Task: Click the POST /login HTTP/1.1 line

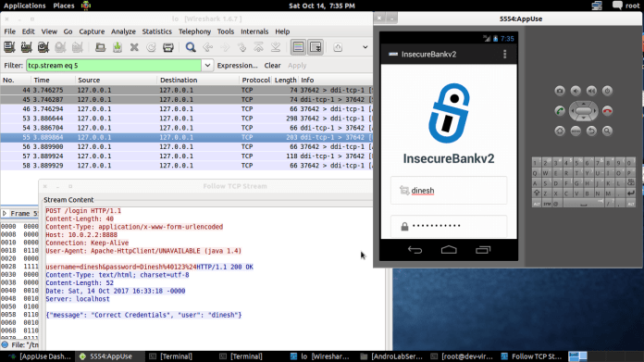Action: [x=83, y=211]
